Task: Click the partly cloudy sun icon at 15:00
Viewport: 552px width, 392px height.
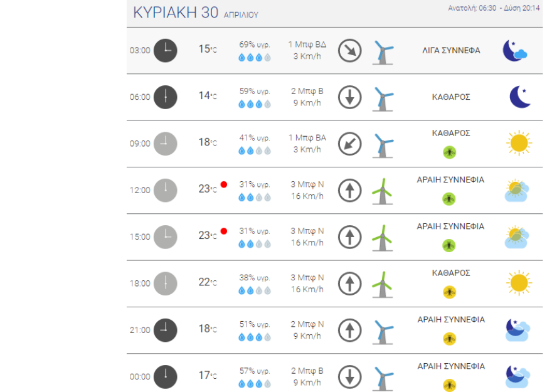Action: [x=517, y=236]
